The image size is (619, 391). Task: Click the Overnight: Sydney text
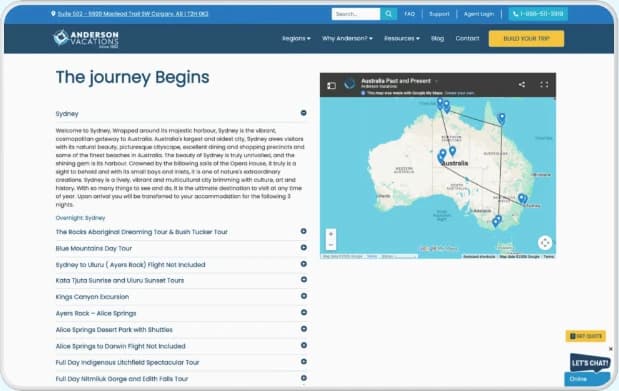click(81, 218)
